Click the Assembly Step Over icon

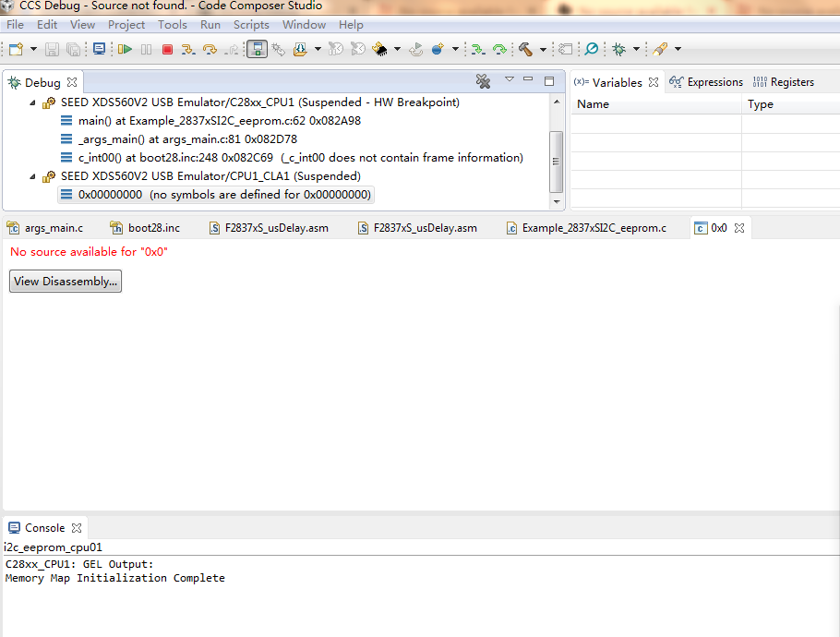[x=499, y=49]
